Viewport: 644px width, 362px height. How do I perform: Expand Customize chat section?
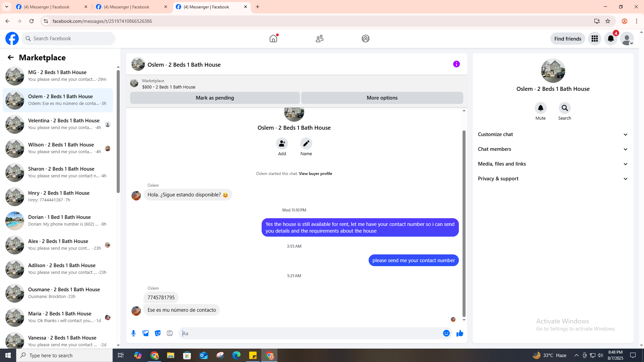click(553, 134)
